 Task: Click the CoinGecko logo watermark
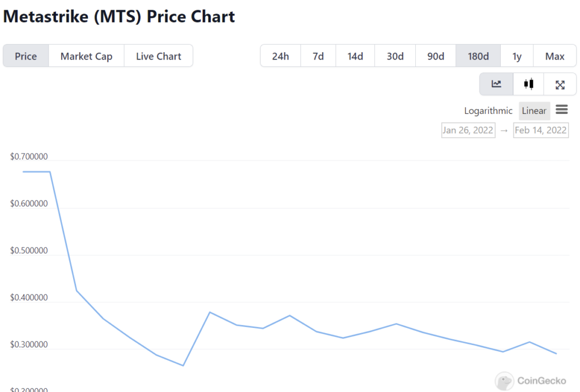coord(530,381)
